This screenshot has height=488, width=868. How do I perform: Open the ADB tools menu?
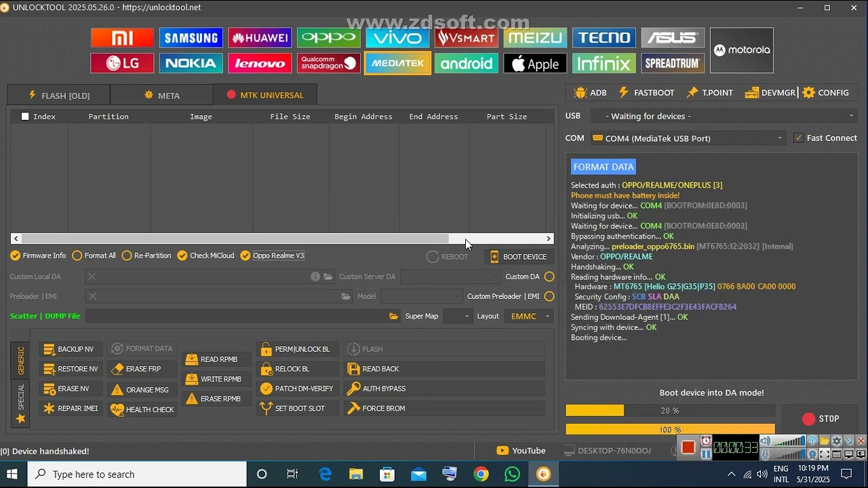(x=590, y=93)
